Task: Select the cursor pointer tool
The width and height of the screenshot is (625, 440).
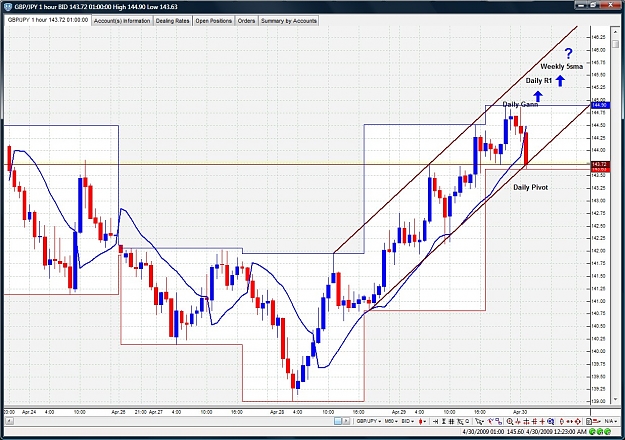Action: point(480,421)
